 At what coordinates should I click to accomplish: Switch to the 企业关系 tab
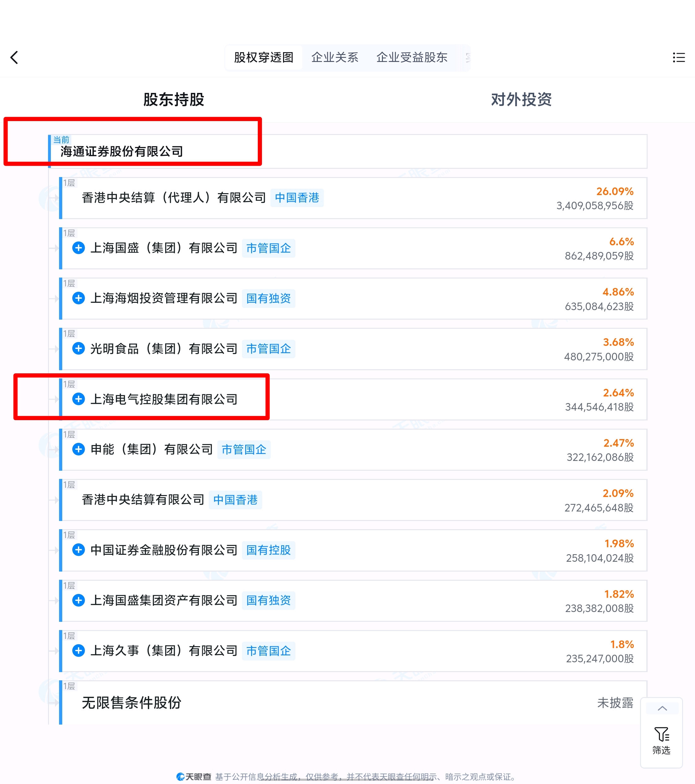click(x=335, y=58)
